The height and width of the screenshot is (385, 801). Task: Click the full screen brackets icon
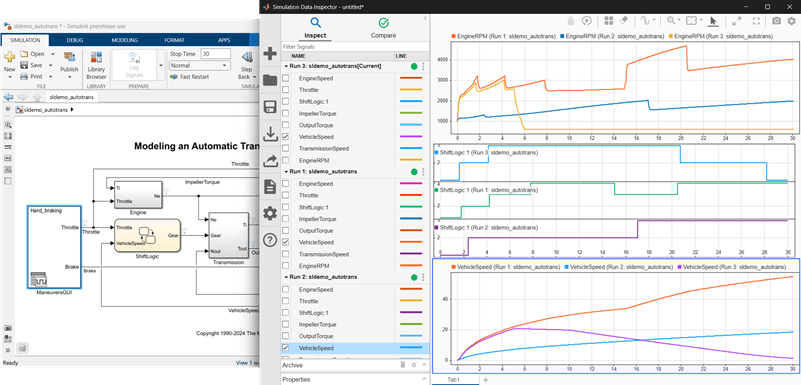pos(756,20)
